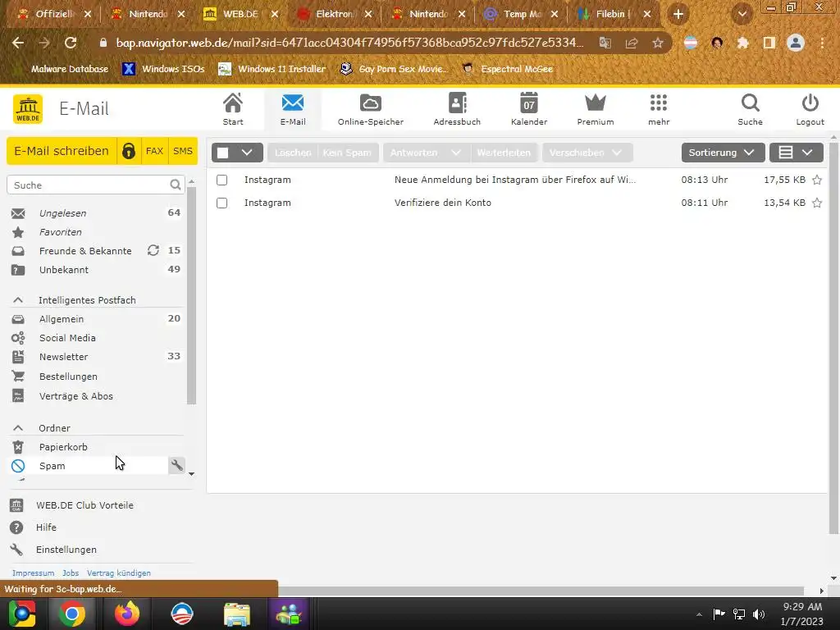Click the volume icon in system tray
840x630 pixels.
point(759,614)
